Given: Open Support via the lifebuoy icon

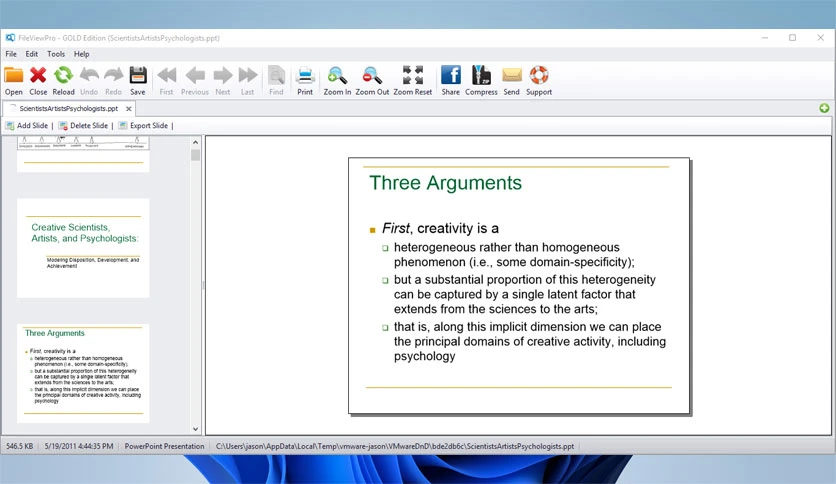Looking at the screenshot, I should pos(539,76).
